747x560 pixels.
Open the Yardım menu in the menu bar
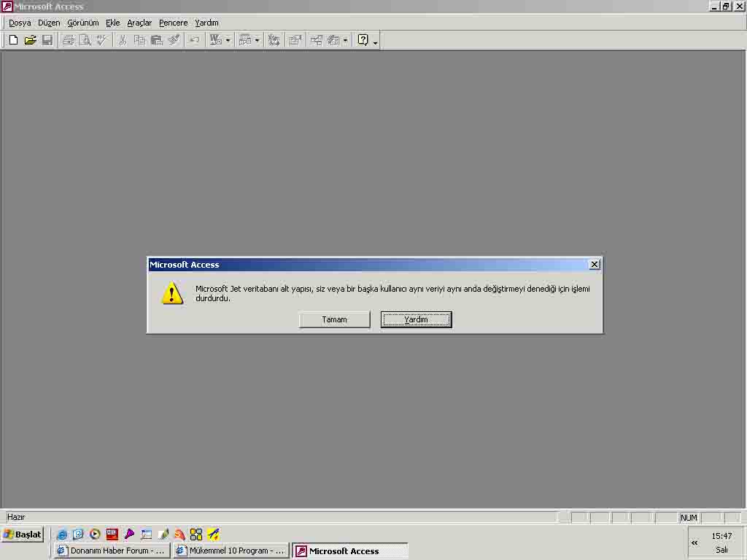pos(206,23)
